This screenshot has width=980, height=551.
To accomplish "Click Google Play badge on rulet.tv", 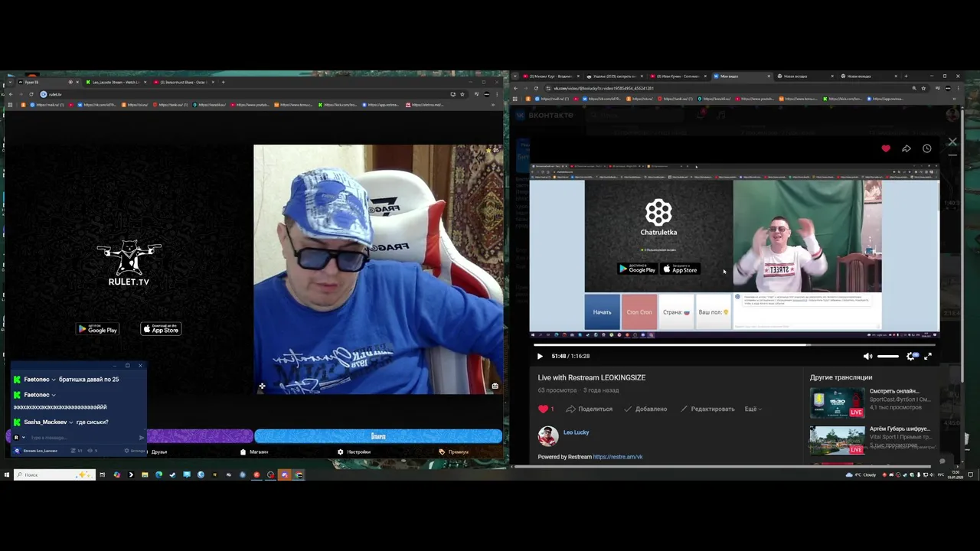I will click(x=98, y=329).
